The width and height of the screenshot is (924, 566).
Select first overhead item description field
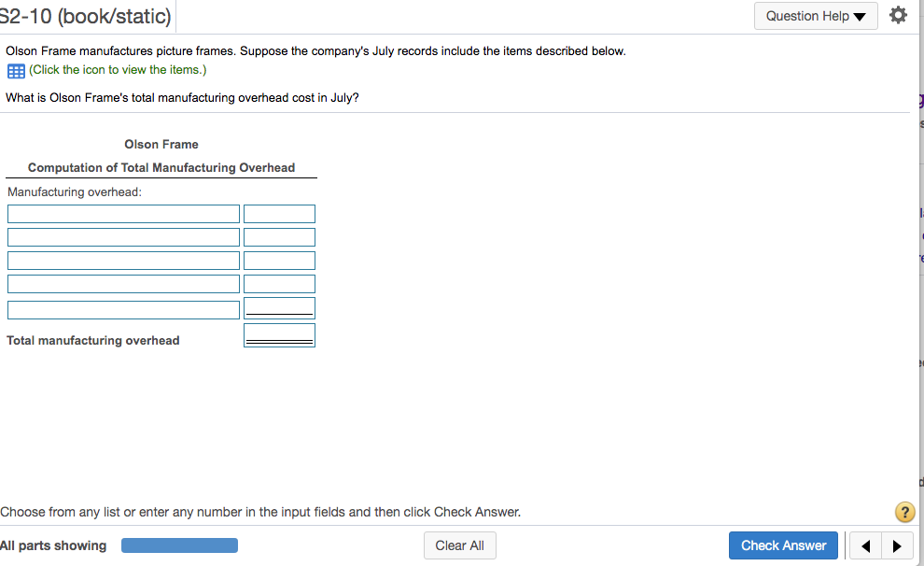(124, 214)
